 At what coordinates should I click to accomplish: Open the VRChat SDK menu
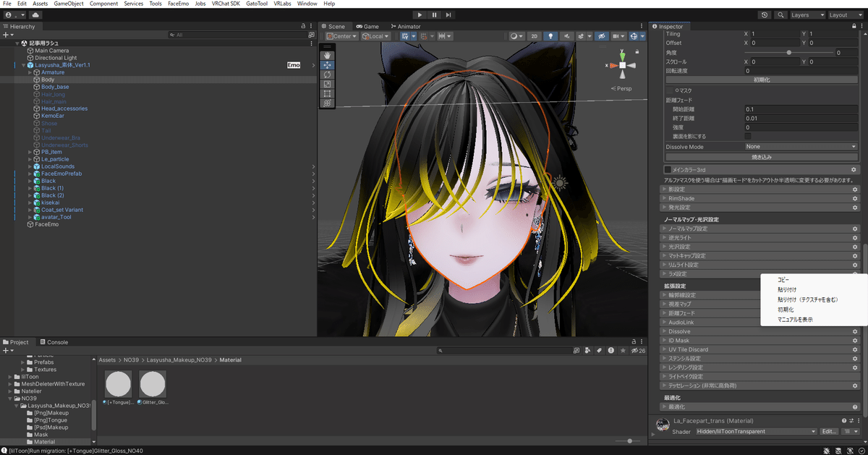tap(227, 4)
